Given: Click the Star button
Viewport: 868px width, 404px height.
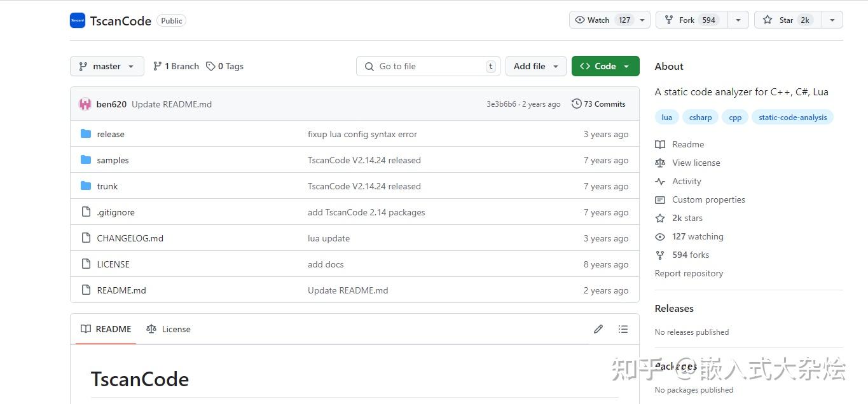Looking at the screenshot, I should [x=788, y=20].
